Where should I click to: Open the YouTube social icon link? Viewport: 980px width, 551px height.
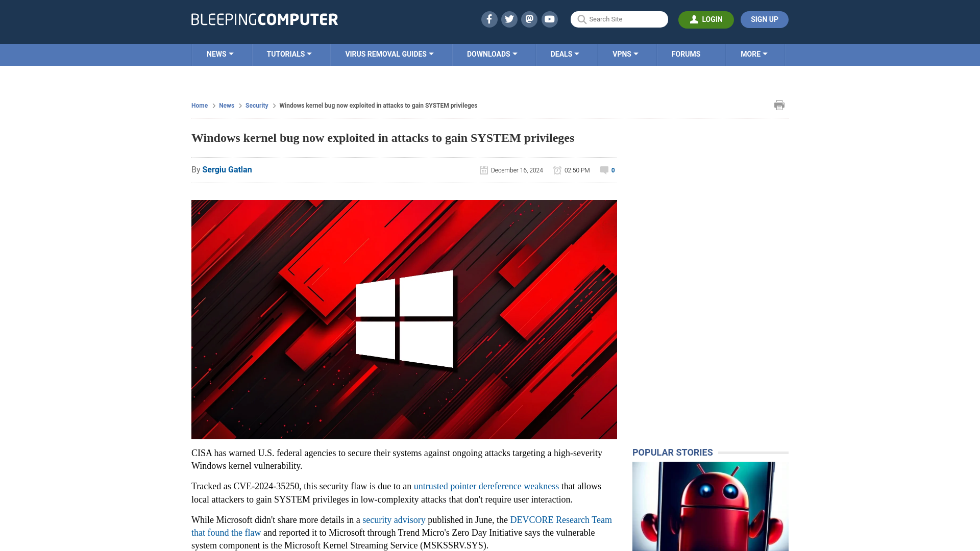[x=550, y=19]
